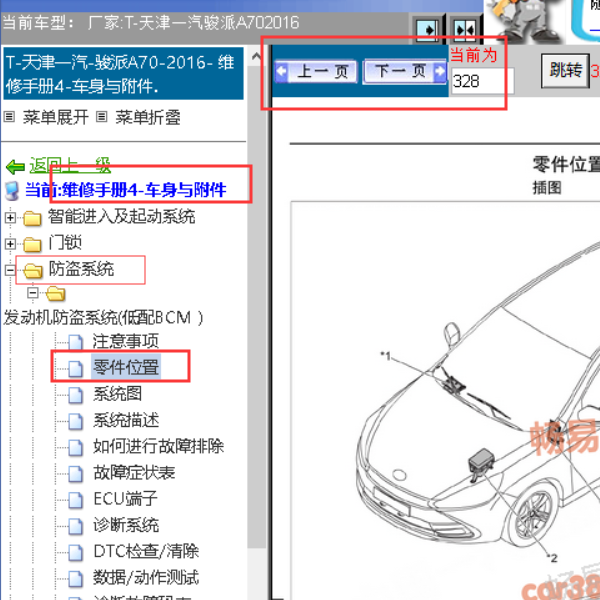Click the icon beside 菜单折叠
Screen dimensions: 600x600
tap(101, 117)
